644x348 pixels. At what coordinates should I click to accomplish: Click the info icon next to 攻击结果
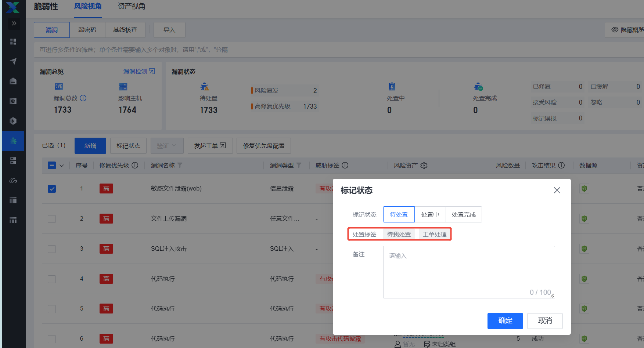coord(561,165)
